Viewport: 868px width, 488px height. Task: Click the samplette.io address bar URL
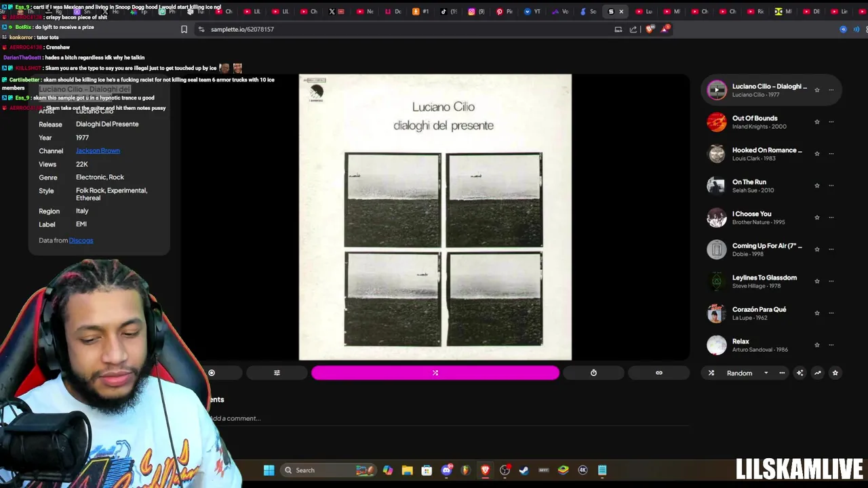click(242, 29)
